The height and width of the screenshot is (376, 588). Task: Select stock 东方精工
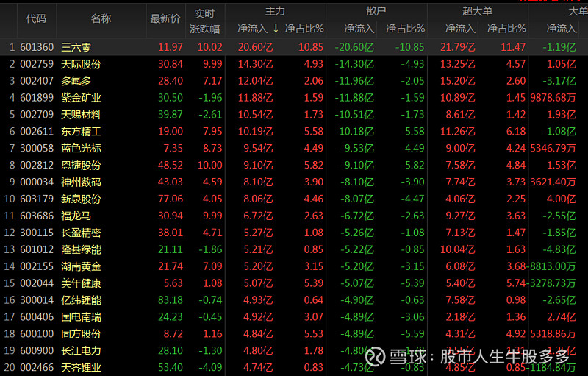click(82, 132)
